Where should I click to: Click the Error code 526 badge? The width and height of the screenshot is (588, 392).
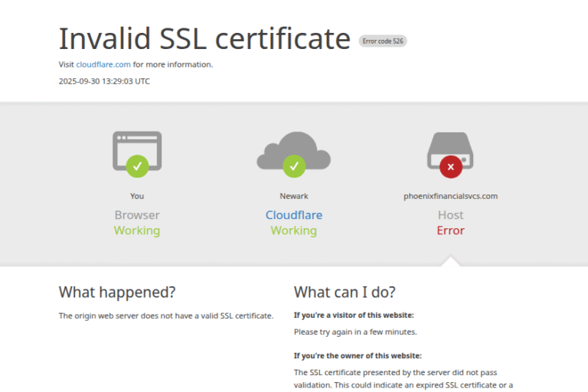pyautogui.click(x=383, y=41)
